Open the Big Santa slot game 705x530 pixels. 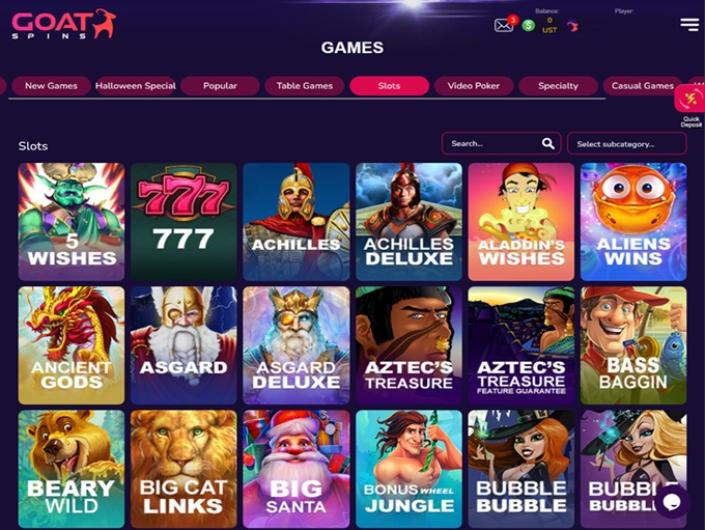coord(296,469)
